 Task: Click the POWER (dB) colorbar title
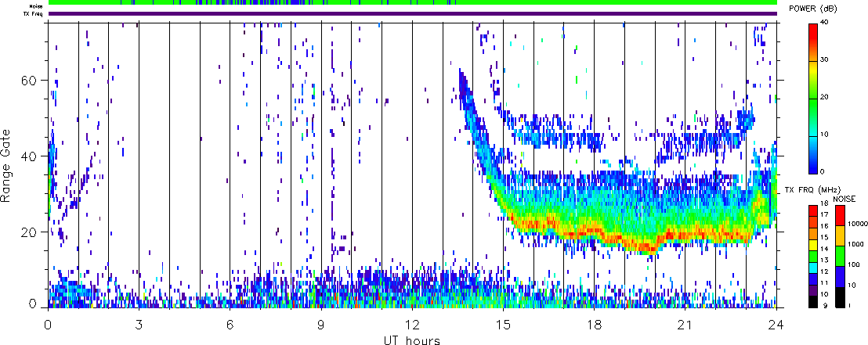tap(812, 9)
